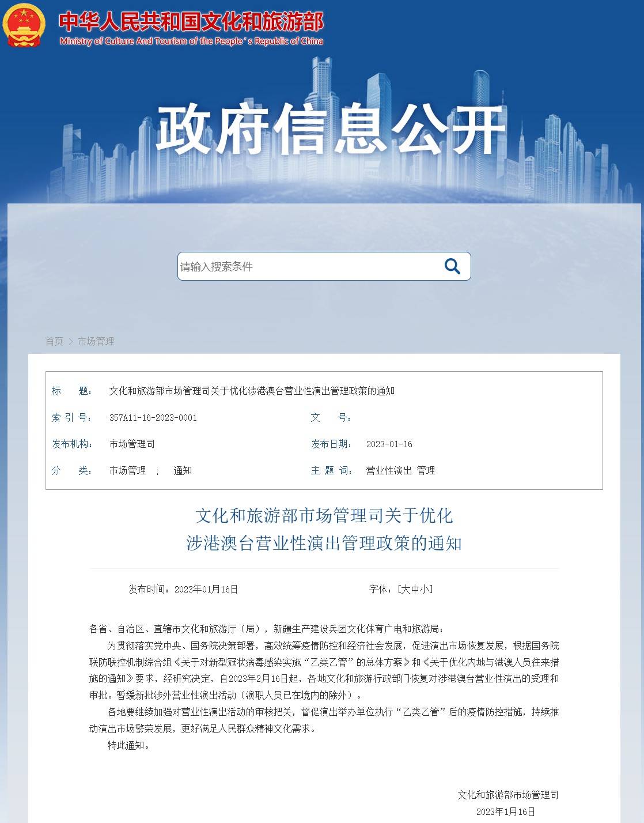Click the large blue article headline

click(x=324, y=529)
